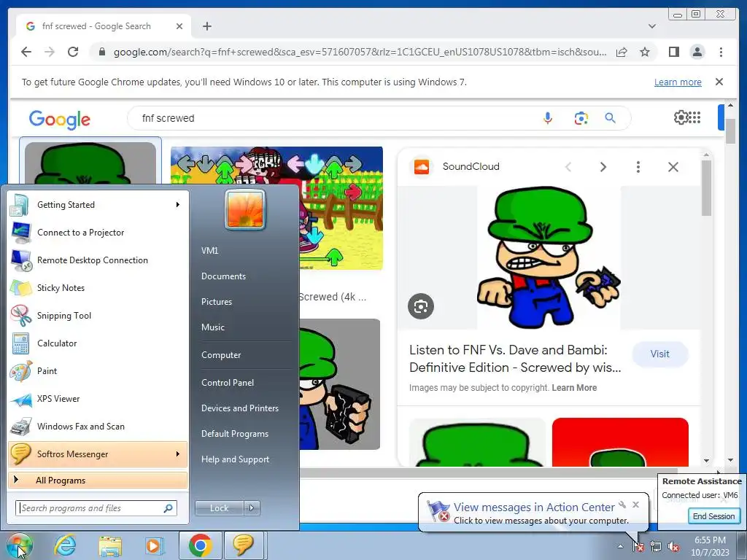Bookmark this page star icon
Screen dimensions: 747x560
pyautogui.click(x=645, y=52)
